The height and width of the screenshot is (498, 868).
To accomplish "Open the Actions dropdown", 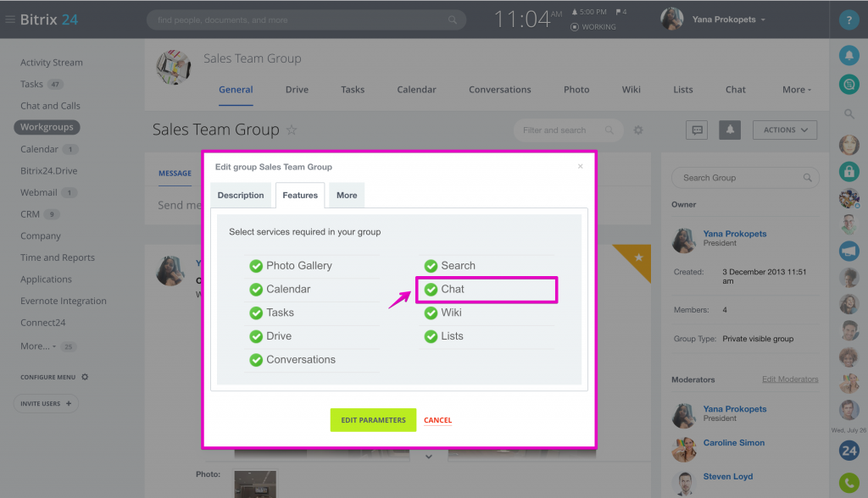I will [x=784, y=130].
